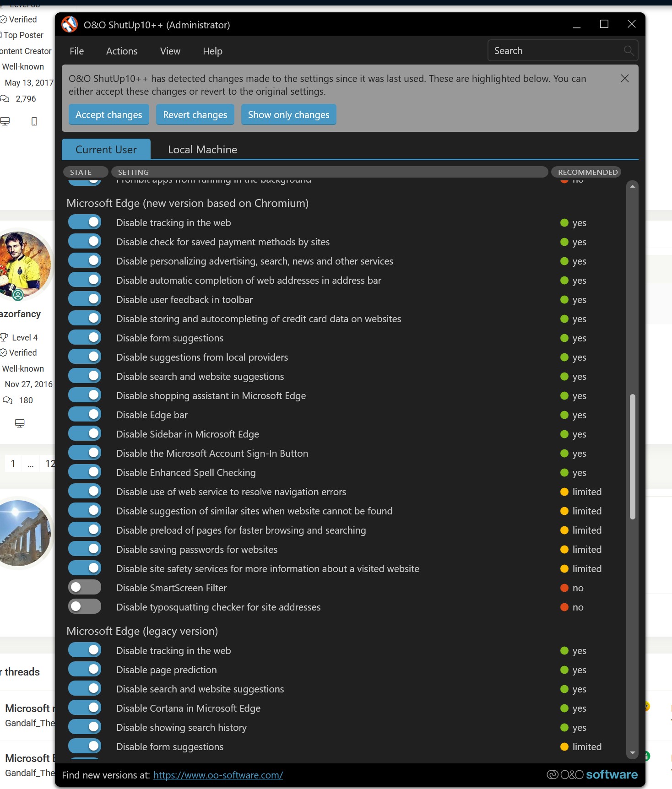Toggle Disable saving passwords for websites
This screenshot has height=789, width=672.
click(x=85, y=549)
